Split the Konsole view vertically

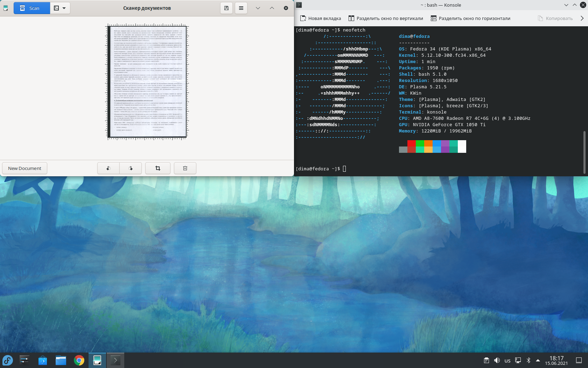(x=386, y=18)
